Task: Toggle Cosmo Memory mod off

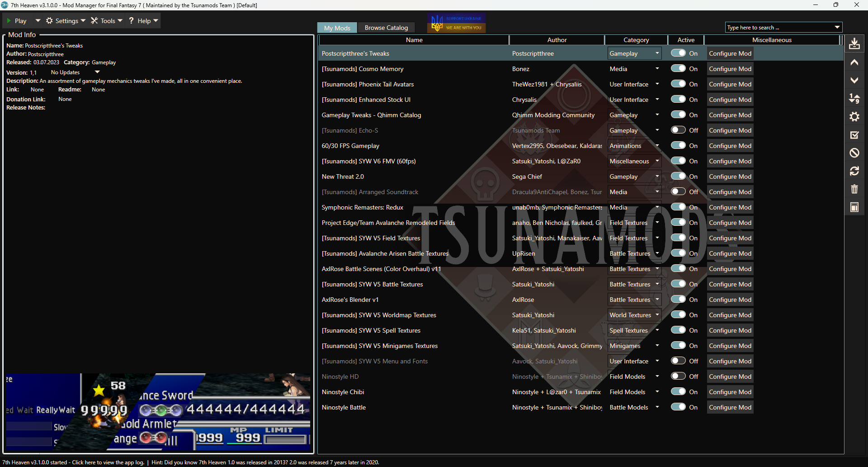Action: [678, 68]
